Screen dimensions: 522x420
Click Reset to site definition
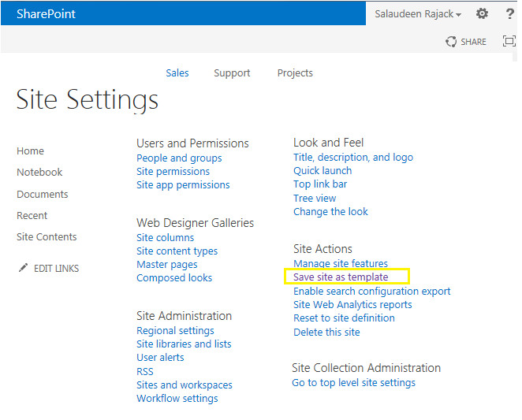coord(344,318)
